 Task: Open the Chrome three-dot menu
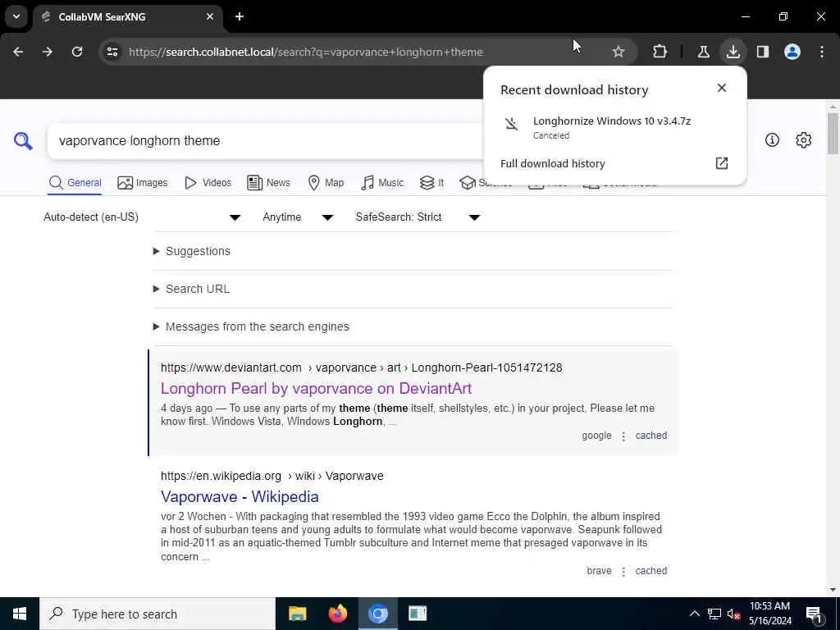[822, 52]
